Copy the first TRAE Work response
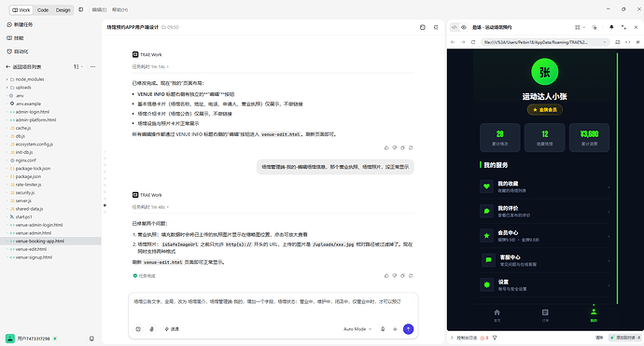This screenshot has width=644, height=346. (402, 147)
